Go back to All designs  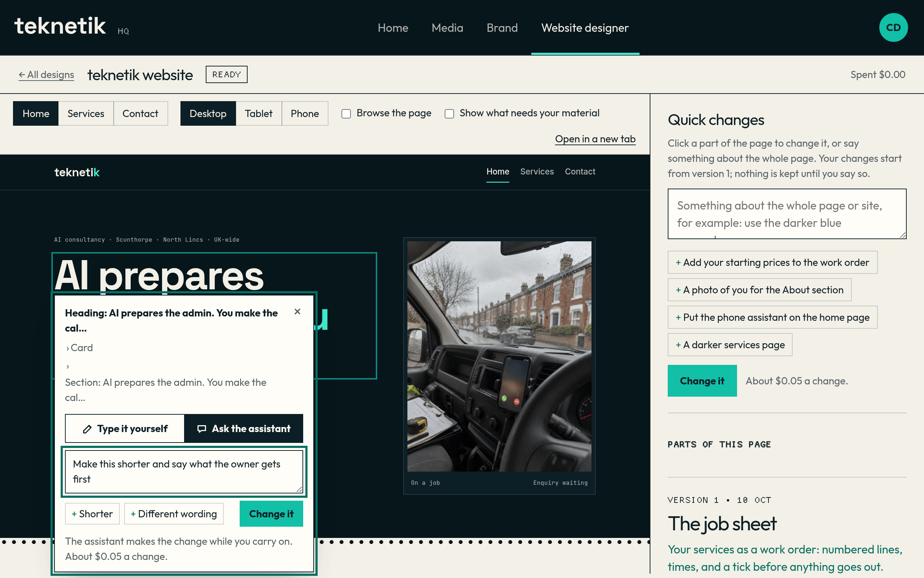(46, 74)
